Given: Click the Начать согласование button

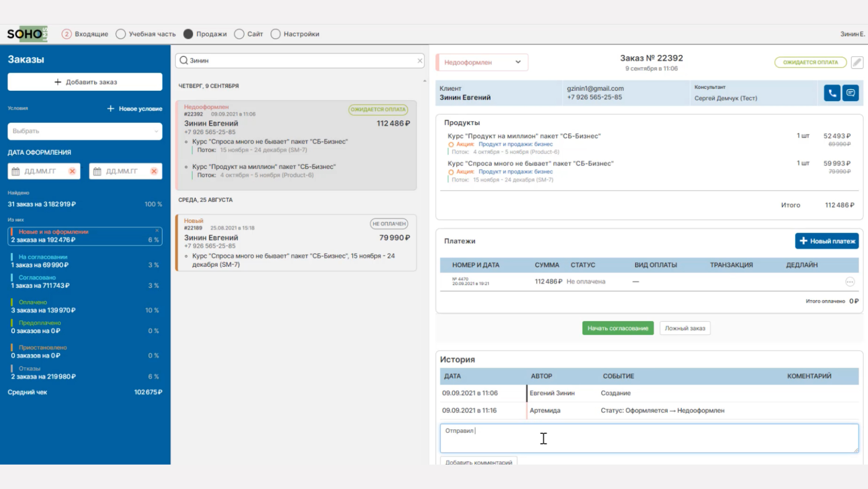Looking at the screenshot, I should [618, 328].
